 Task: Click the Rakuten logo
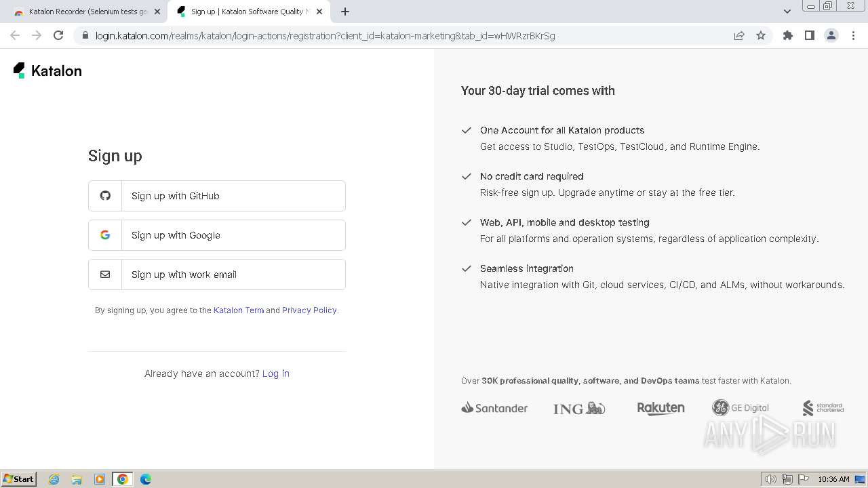click(660, 408)
